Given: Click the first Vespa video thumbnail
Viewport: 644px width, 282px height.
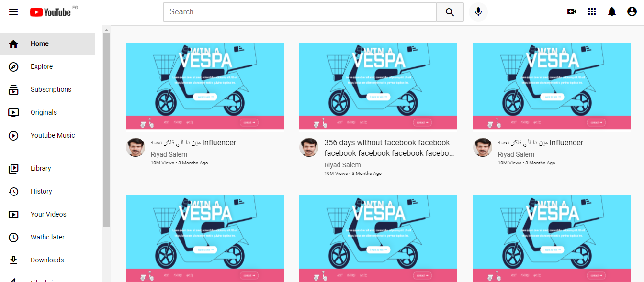Looking at the screenshot, I should click(205, 86).
